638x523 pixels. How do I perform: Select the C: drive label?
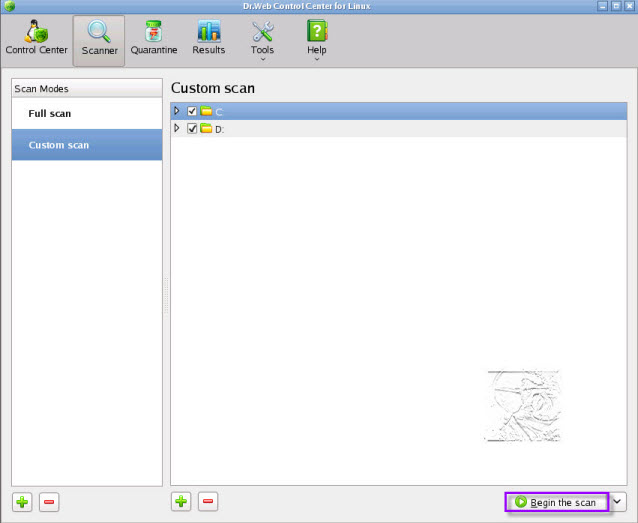coord(219,112)
